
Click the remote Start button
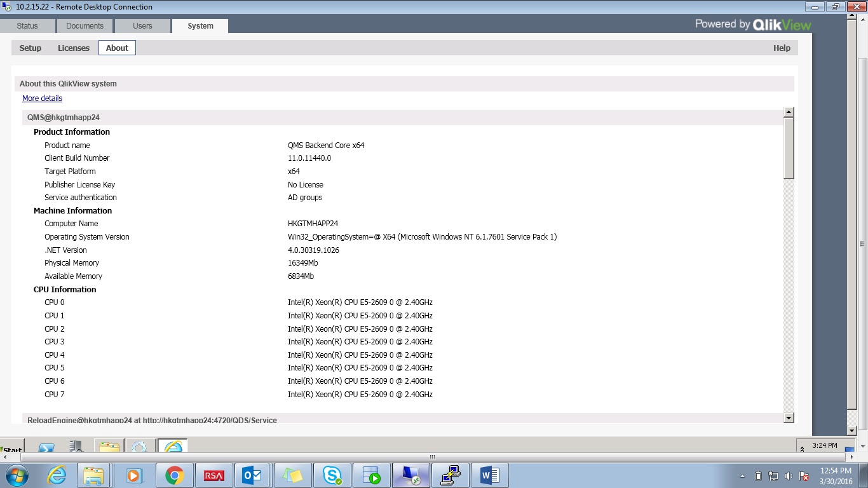pos(13,446)
